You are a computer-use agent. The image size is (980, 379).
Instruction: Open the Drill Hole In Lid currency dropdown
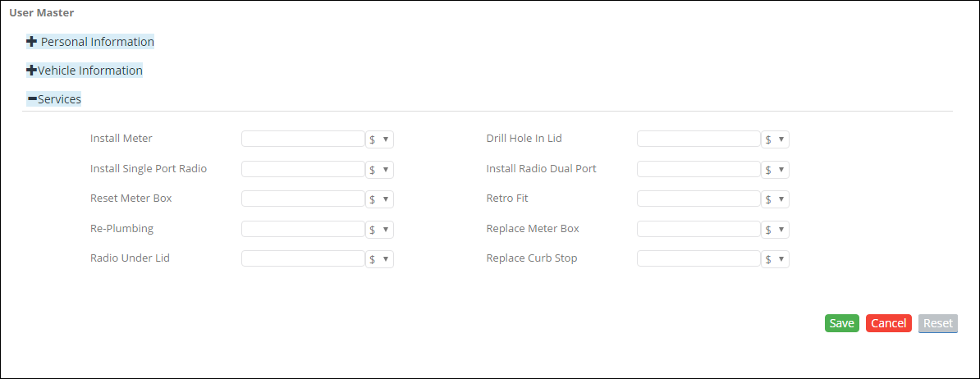click(x=776, y=139)
